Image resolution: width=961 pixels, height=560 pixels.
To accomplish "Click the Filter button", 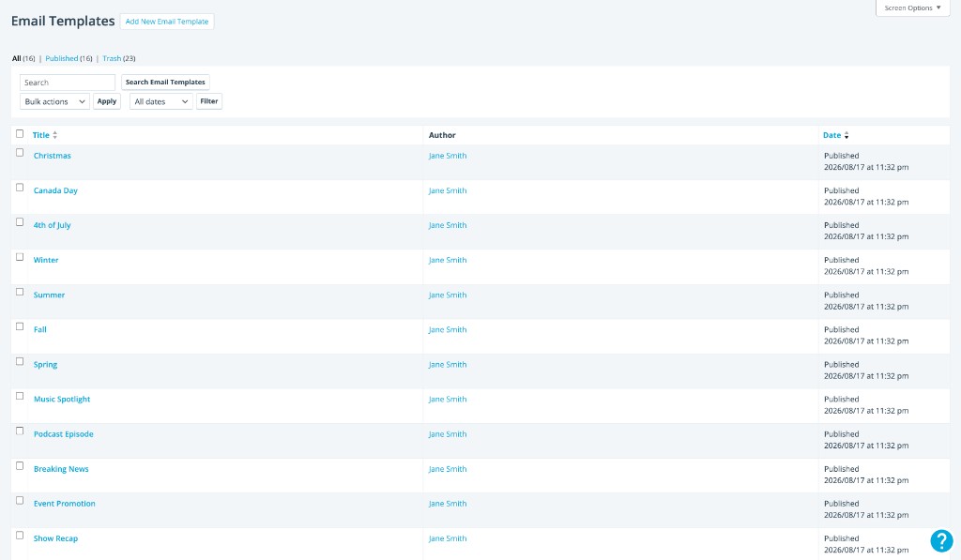I will [x=209, y=101].
